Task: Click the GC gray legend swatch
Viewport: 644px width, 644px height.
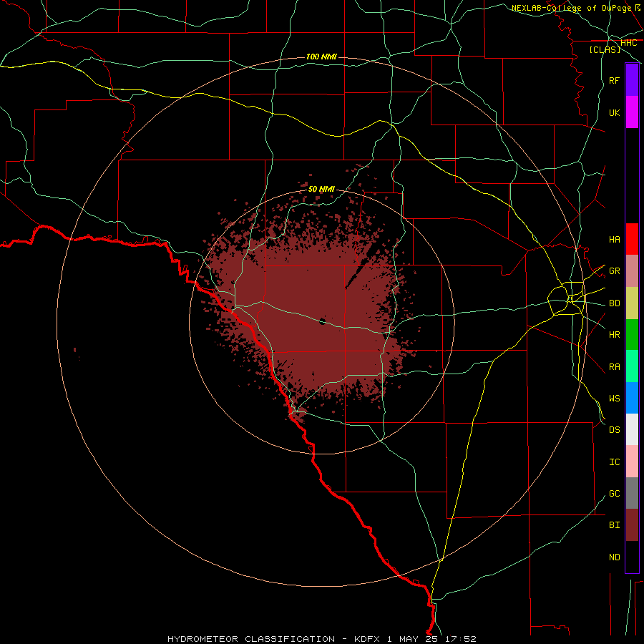Action: [x=632, y=493]
